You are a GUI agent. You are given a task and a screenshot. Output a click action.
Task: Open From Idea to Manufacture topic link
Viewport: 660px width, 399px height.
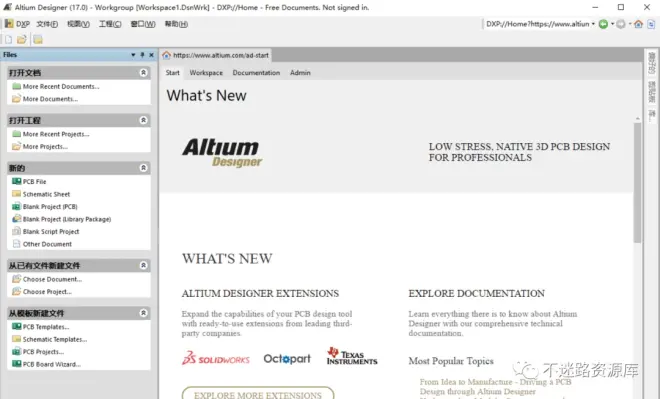click(x=495, y=387)
